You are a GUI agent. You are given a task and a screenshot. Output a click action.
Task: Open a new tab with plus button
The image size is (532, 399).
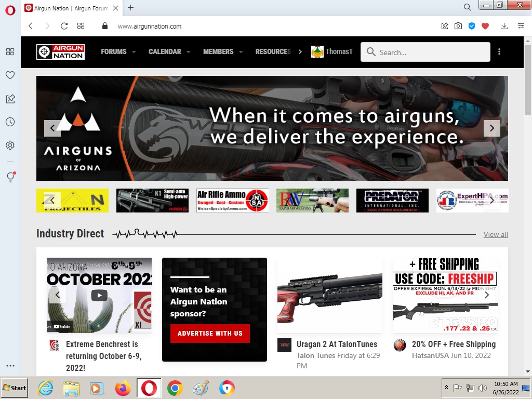tap(130, 7)
